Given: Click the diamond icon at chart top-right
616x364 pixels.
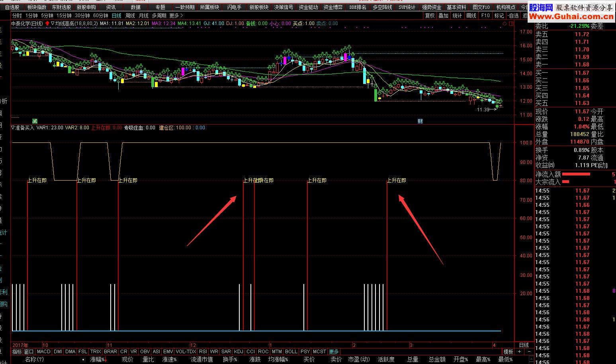Looking at the screenshot, I should pos(505,23).
